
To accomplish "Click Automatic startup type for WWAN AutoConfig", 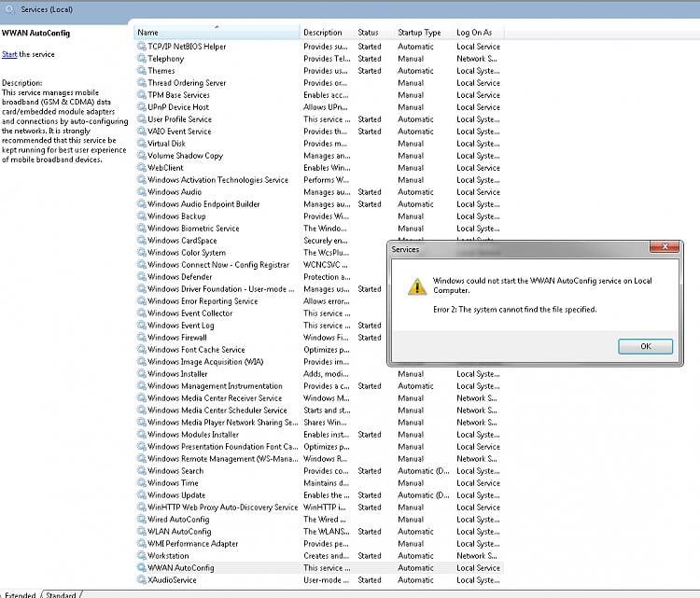I will 415,567.
